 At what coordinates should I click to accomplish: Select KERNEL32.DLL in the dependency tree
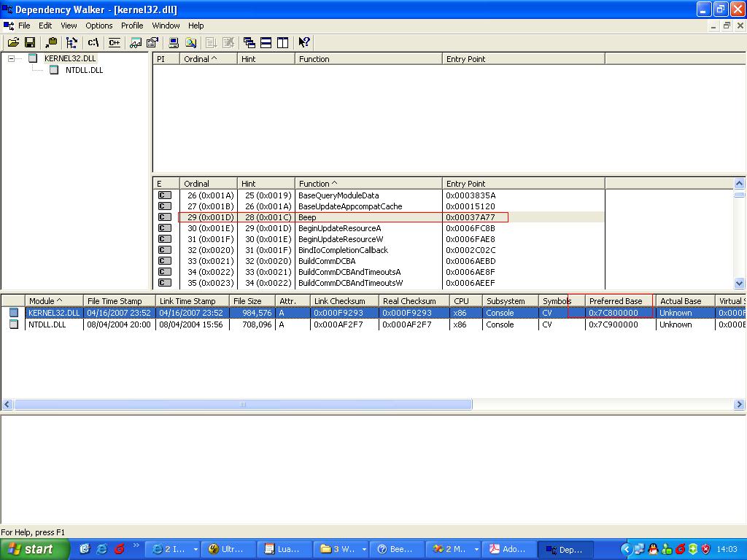pyautogui.click(x=70, y=58)
